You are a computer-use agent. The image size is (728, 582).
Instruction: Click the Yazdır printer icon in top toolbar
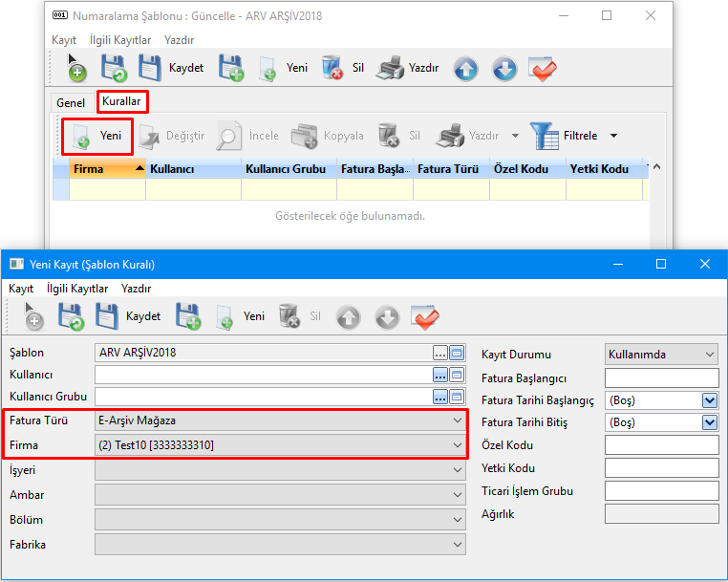(x=390, y=68)
